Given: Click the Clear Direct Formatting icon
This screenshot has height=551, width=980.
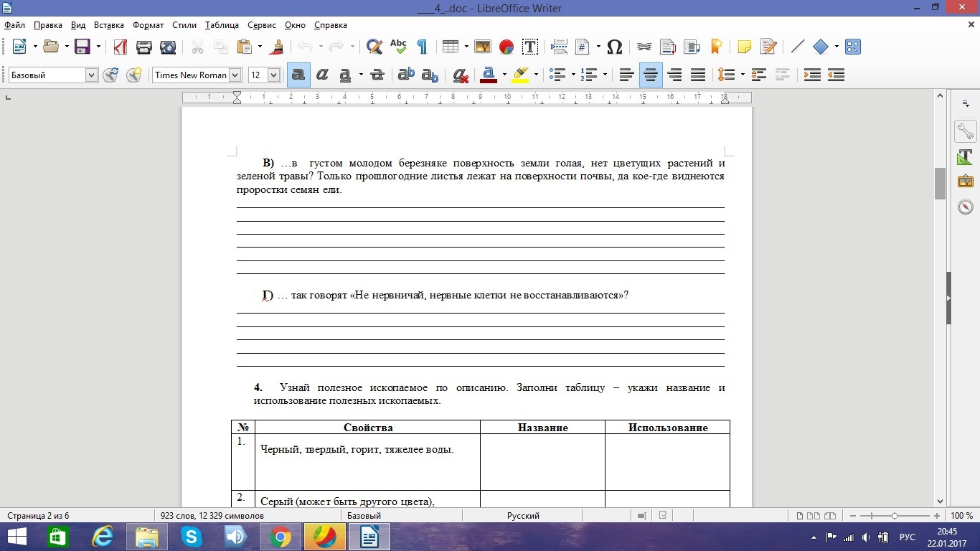Looking at the screenshot, I should 461,75.
